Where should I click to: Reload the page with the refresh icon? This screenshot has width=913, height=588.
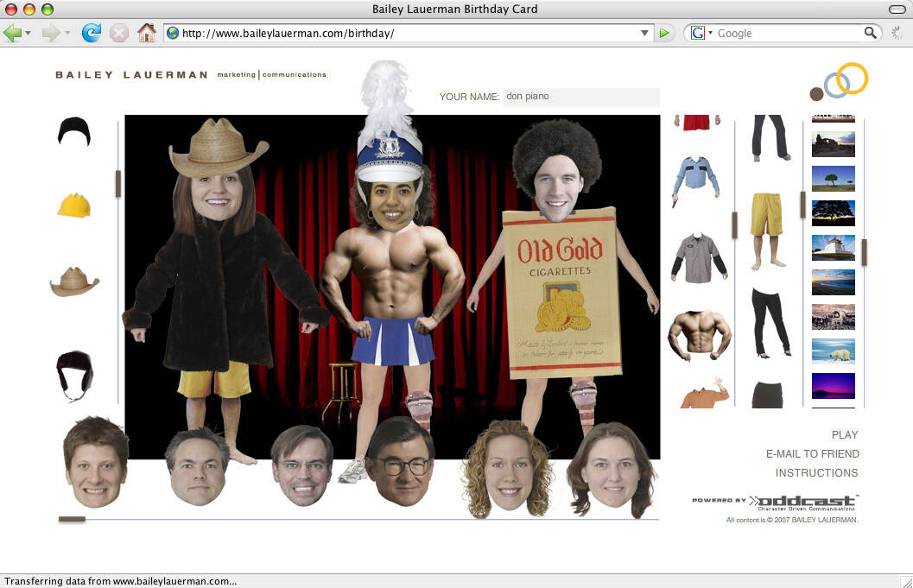[91, 33]
